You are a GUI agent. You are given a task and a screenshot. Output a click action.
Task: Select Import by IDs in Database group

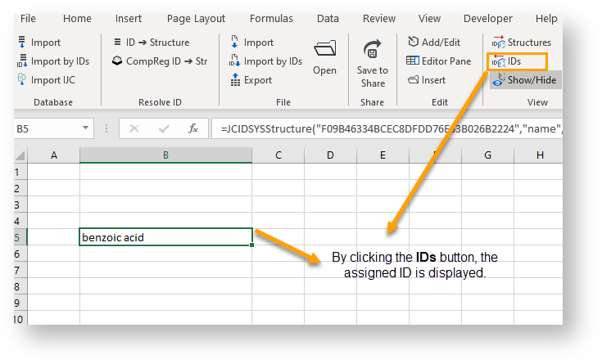point(22,61)
